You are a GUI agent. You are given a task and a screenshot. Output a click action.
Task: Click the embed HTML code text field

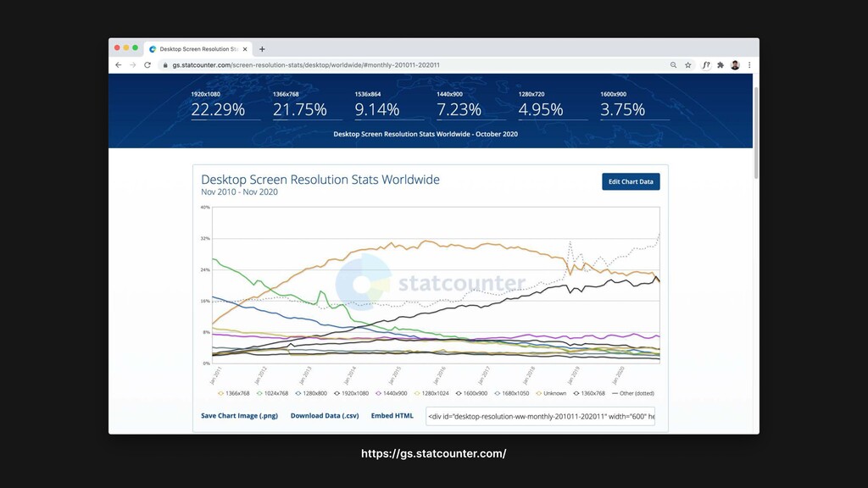point(540,416)
